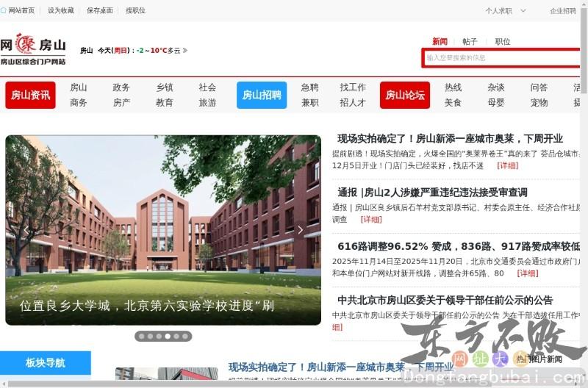Open headline 通报 房山2人涉嫌严重违纪违法

[432, 193]
